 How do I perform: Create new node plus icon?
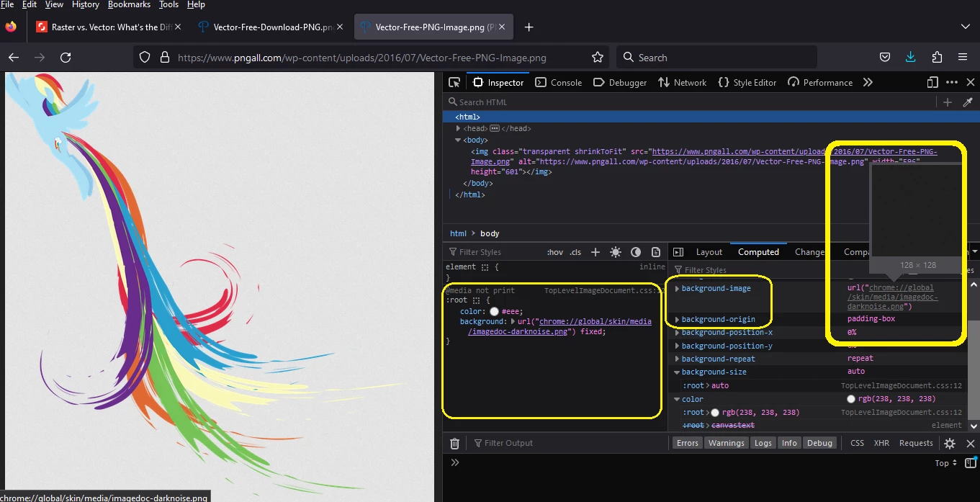click(x=948, y=102)
